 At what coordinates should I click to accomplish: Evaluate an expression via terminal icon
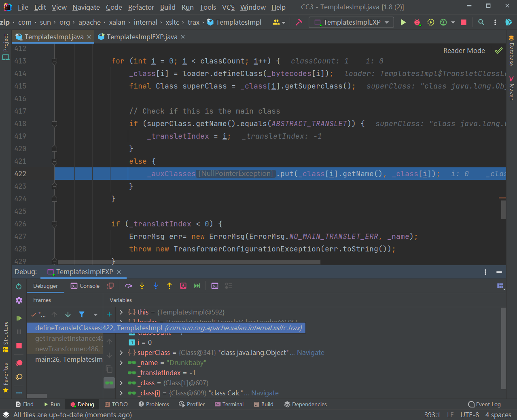(215, 286)
